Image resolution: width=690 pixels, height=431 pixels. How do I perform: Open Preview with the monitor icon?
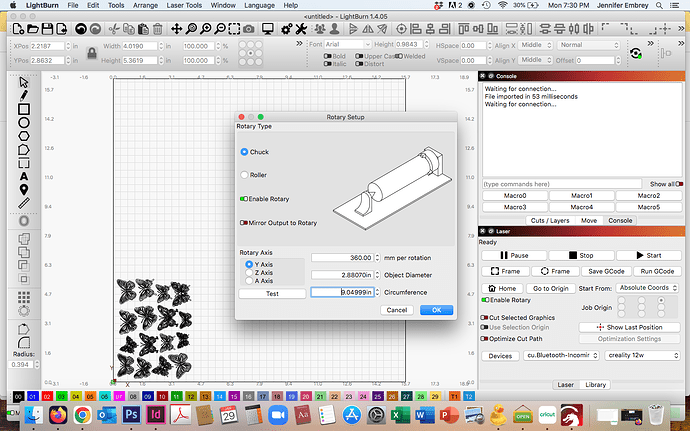[x=268, y=29]
